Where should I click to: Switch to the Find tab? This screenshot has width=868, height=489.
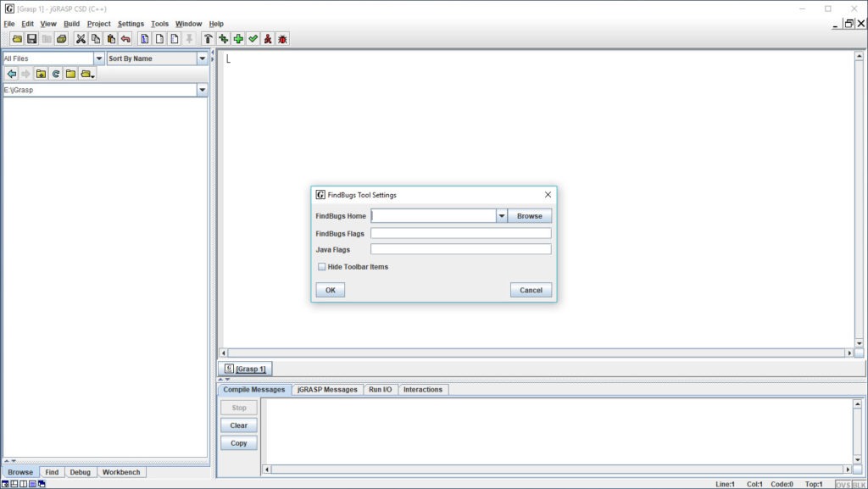[x=52, y=472]
